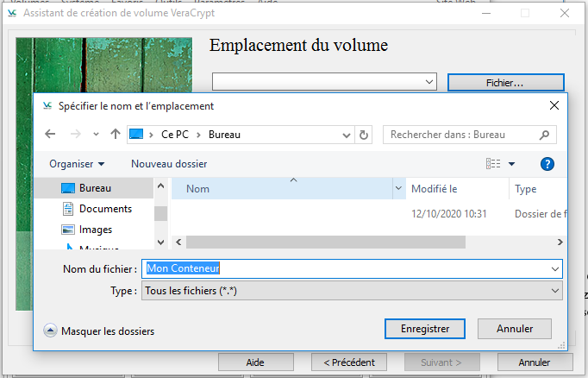Sort files by the Nom column
Screen dimensions: 588x378
pyautogui.click(x=282, y=189)
